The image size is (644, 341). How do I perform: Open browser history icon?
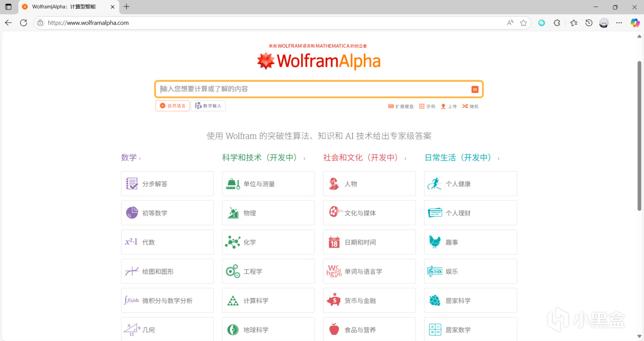click(x=589, y=23)
